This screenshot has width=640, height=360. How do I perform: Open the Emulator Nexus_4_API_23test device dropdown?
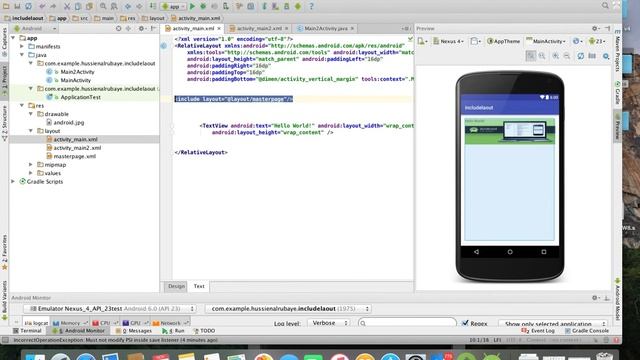click(110, 309)
